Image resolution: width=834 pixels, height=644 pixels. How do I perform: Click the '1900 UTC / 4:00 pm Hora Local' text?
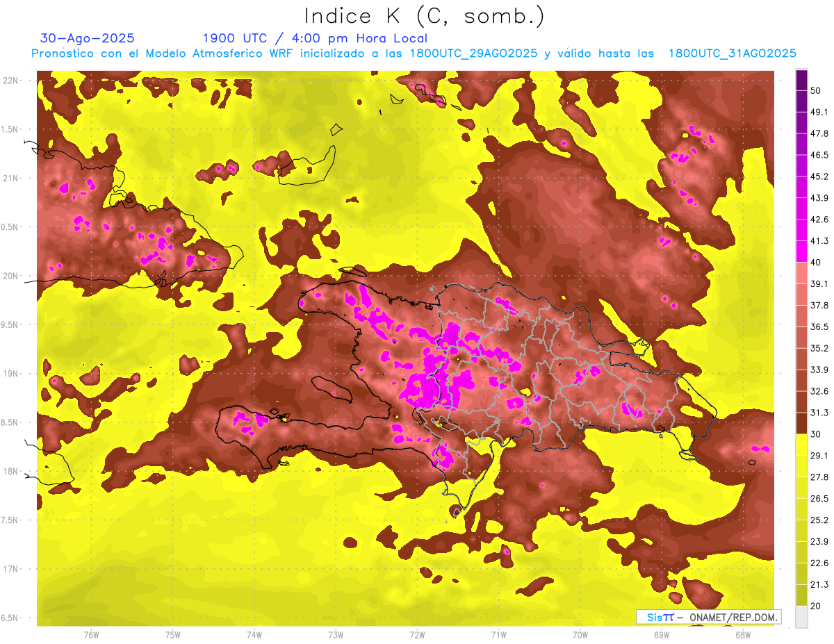pyautogui.click(x=315, y=38)
